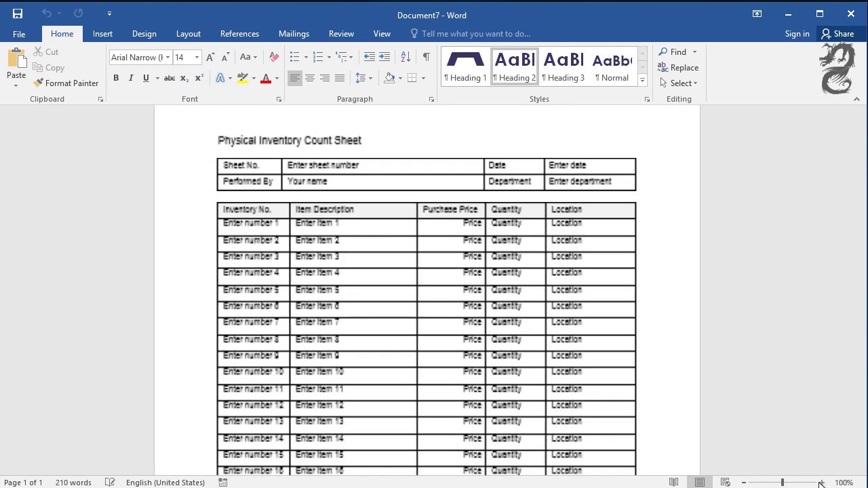Activate Format Painter
The image size is (868, 488).
(x=66, y=83)
